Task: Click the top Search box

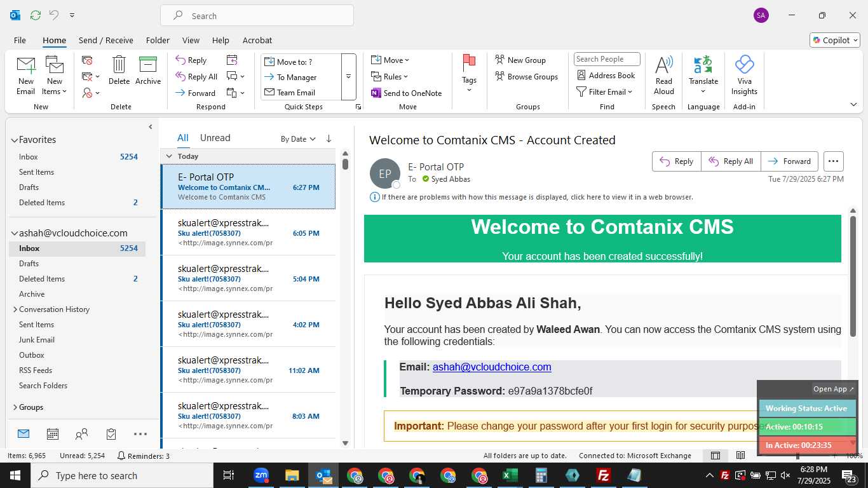Action: (x=257, y=16)
